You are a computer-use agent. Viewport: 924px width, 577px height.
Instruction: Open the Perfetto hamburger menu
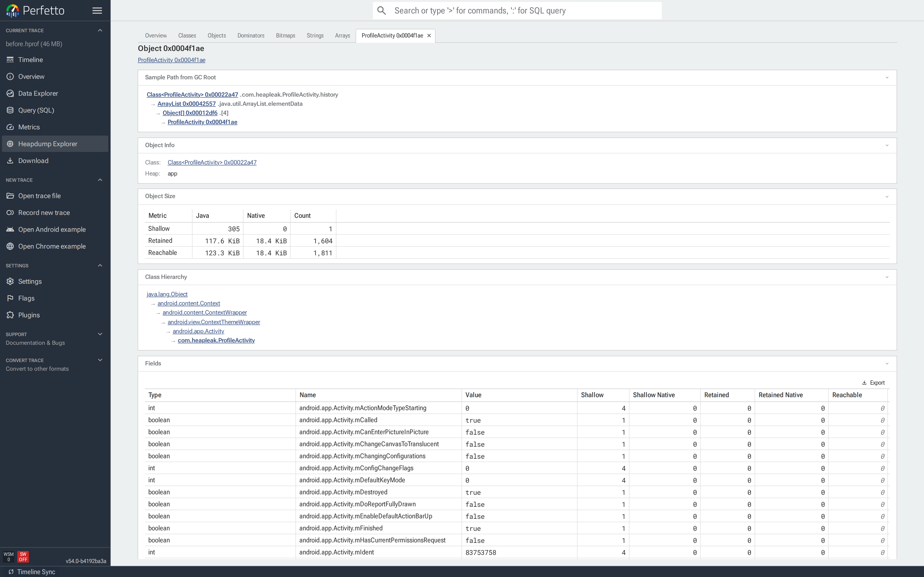click(x=97, y=10)
